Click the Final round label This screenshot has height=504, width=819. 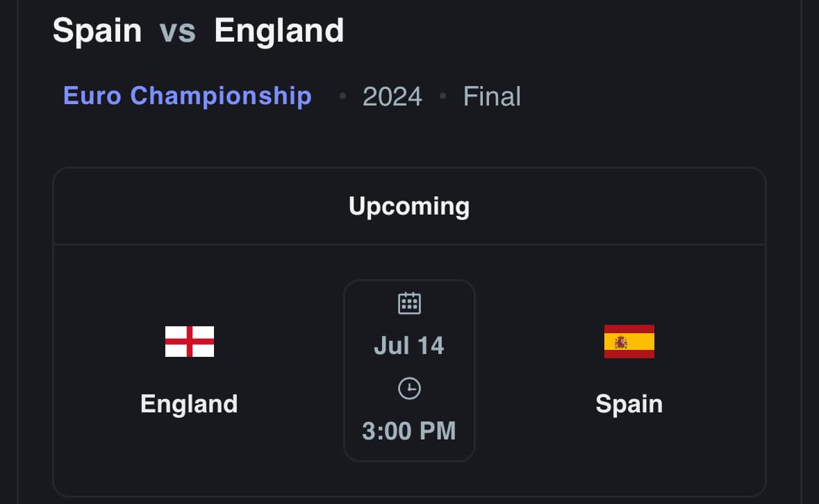[x=492, y=96]
